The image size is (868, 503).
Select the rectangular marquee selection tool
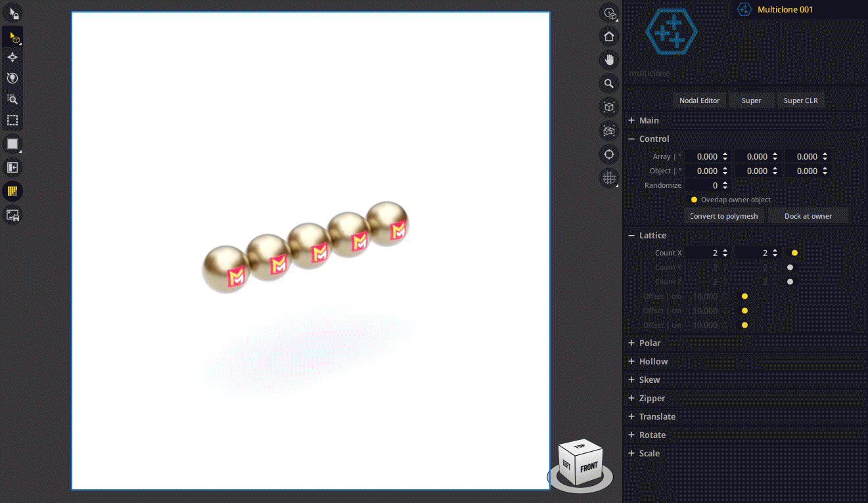coord(13,120)
